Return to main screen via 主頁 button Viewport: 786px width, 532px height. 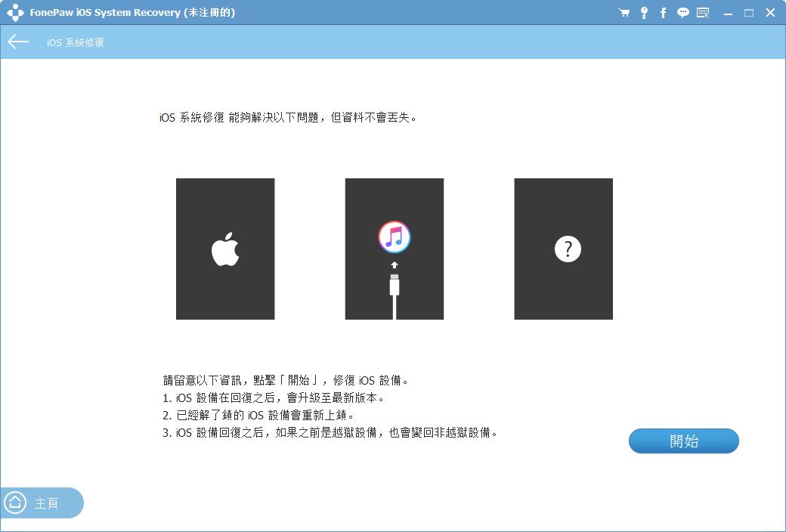pos(42,503)
